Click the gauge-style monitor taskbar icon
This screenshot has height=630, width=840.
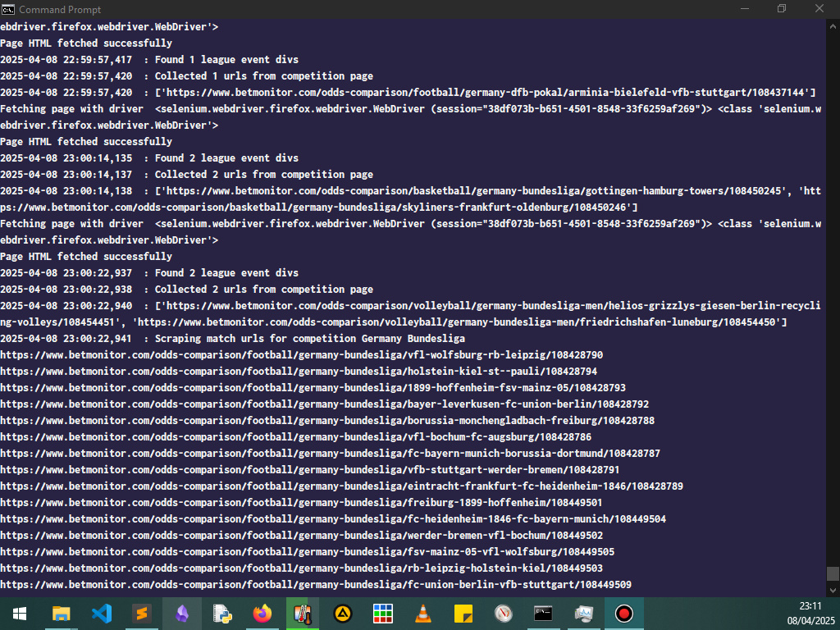[x=503, y=613]
